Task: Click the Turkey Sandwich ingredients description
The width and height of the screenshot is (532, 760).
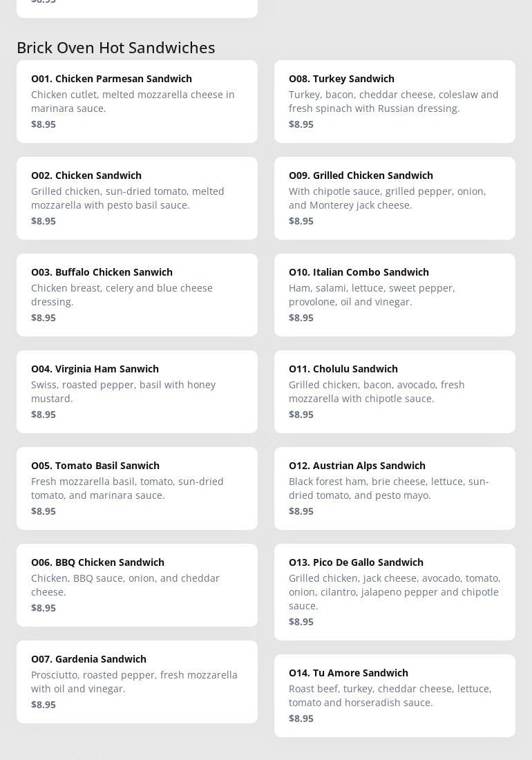Action: pos(393,102)
